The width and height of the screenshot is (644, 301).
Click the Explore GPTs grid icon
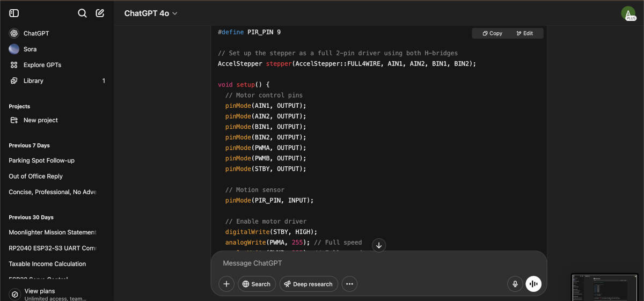coord(14,65)
